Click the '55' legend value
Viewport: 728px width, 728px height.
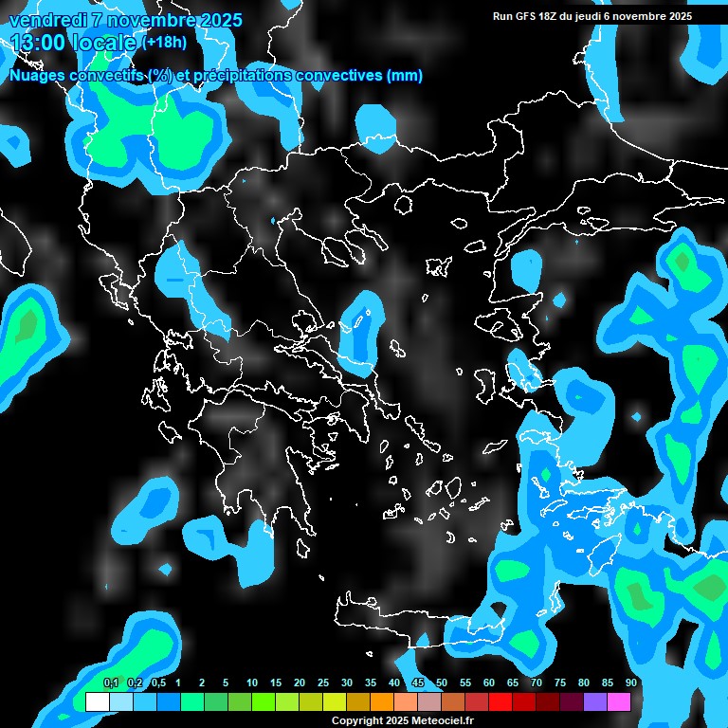(x=465, y=682)
